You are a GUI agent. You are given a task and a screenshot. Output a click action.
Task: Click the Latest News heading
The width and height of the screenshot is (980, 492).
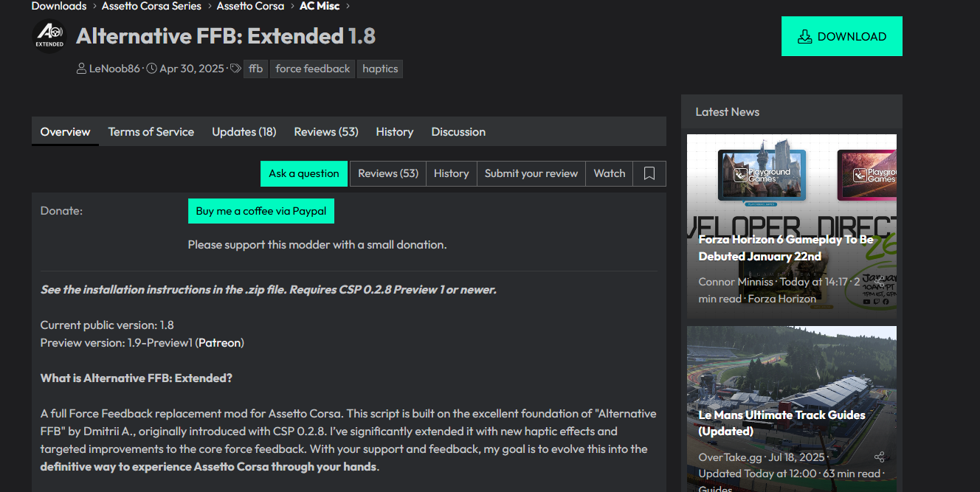[728, 112]
